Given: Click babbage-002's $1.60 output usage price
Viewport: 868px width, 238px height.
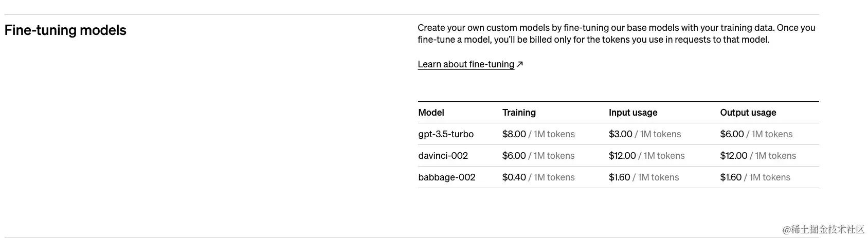Looking at the screenshot, I should [x=731, y=177].
